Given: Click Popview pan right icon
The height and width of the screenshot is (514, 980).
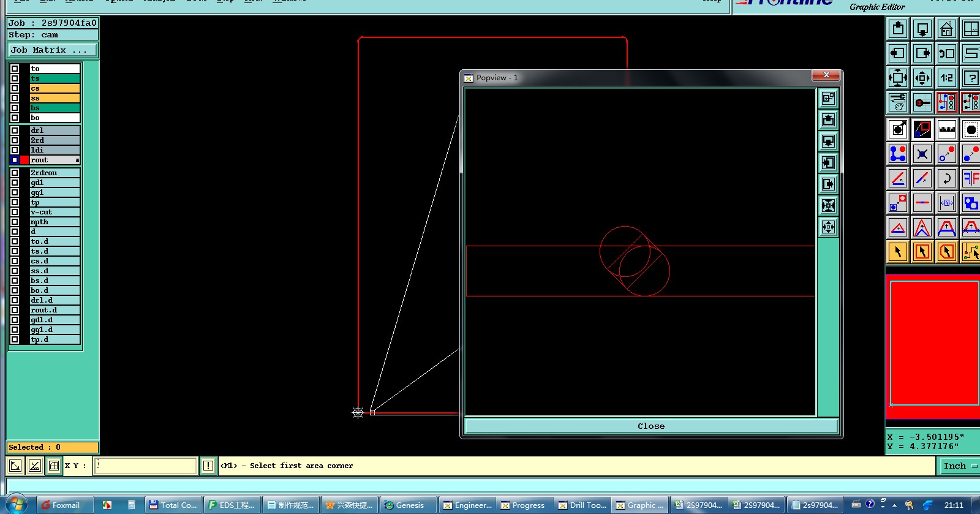Looking at the screenshot, I should click(828, 184).
